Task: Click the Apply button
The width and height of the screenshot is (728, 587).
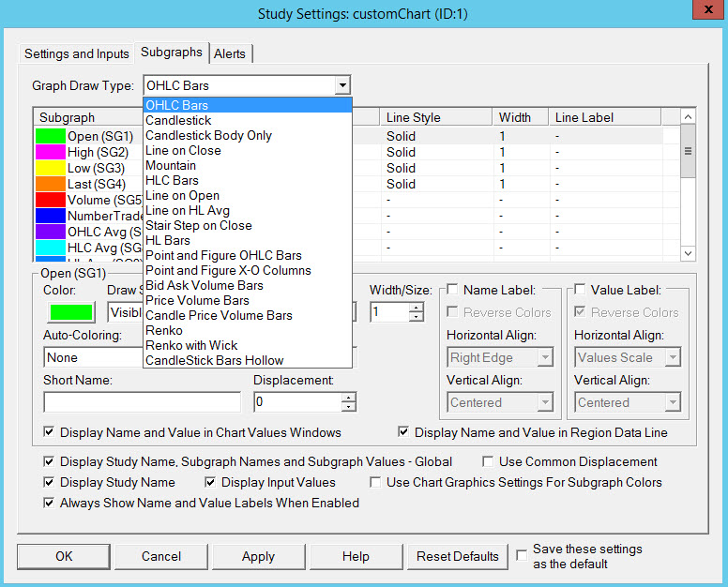Action: point(259,556)
